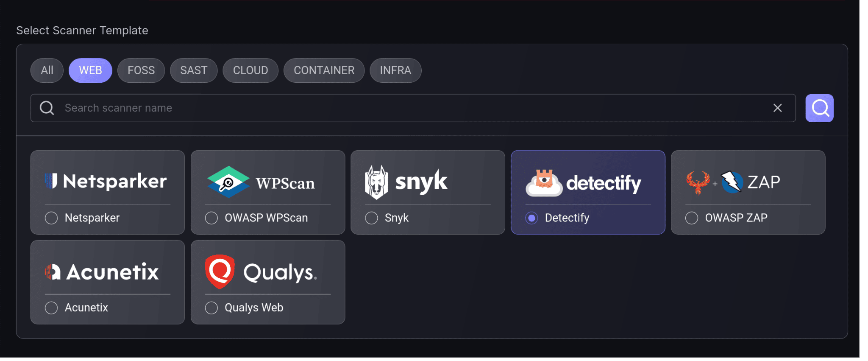Clear search with the X icon
This screenshot has width=868, height=361.
click(777, 108)
